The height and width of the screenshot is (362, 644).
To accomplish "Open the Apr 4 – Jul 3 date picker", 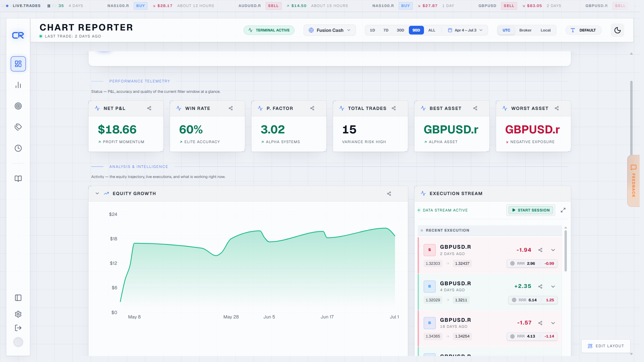I will pyautogui.click(x=465, y=30).
